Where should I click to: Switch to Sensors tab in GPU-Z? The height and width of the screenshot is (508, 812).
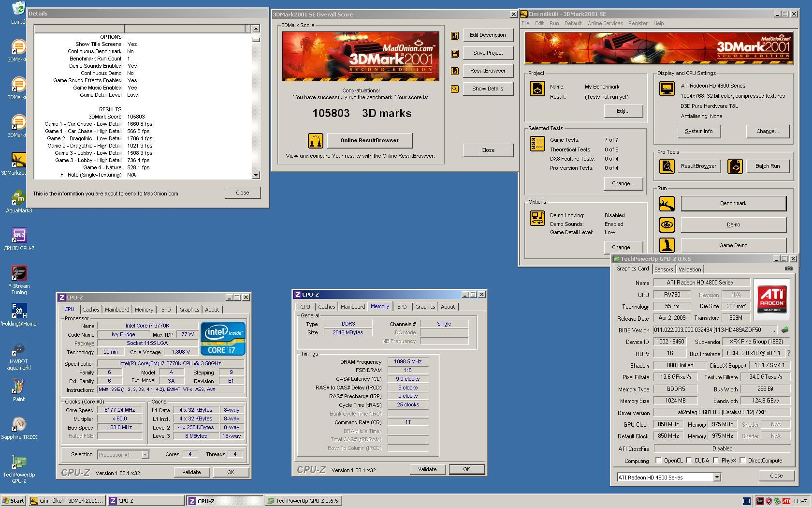tap(664, 269)
